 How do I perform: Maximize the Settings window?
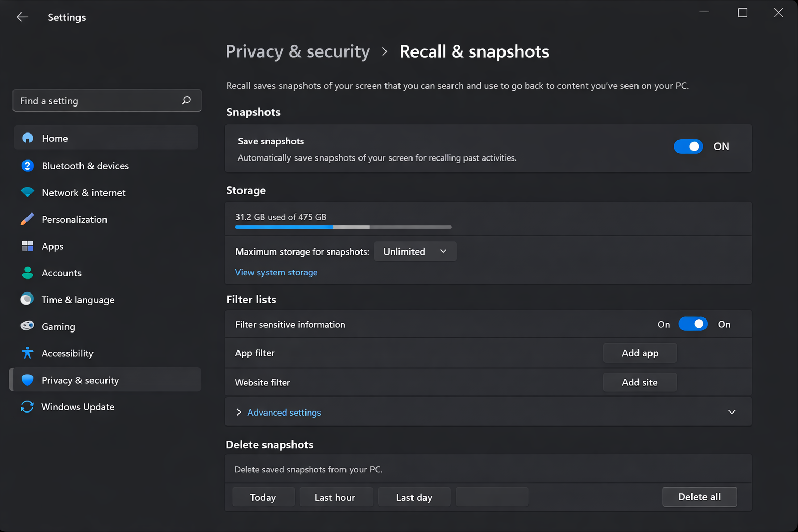click(x=742, y=12)
